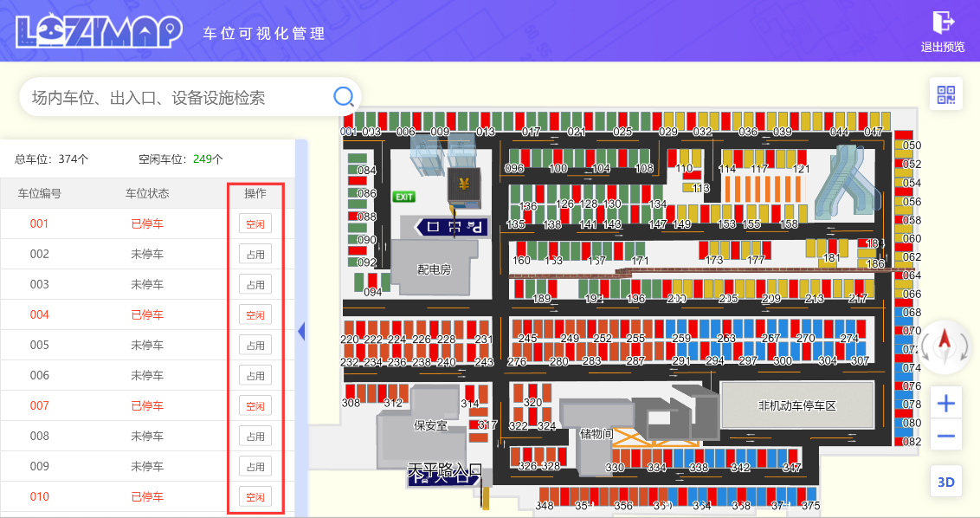The height and width of the screenshot is (518, 980).
Task: Click the 非机动车停车区 area on map
Action: point(796,405)
